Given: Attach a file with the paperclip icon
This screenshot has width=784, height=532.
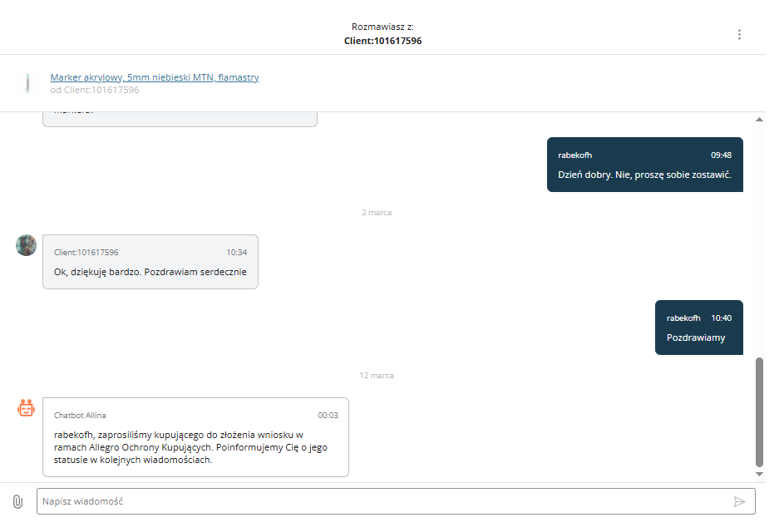Looking at the screenshot, I should click(x=17, y=501).
